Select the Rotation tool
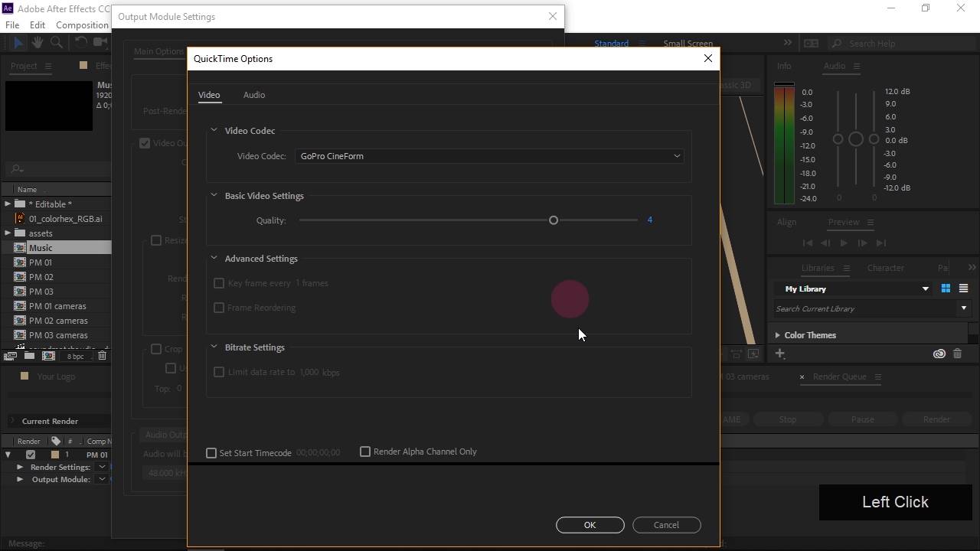This screenshot has height=551, width=980. [80, 43]
